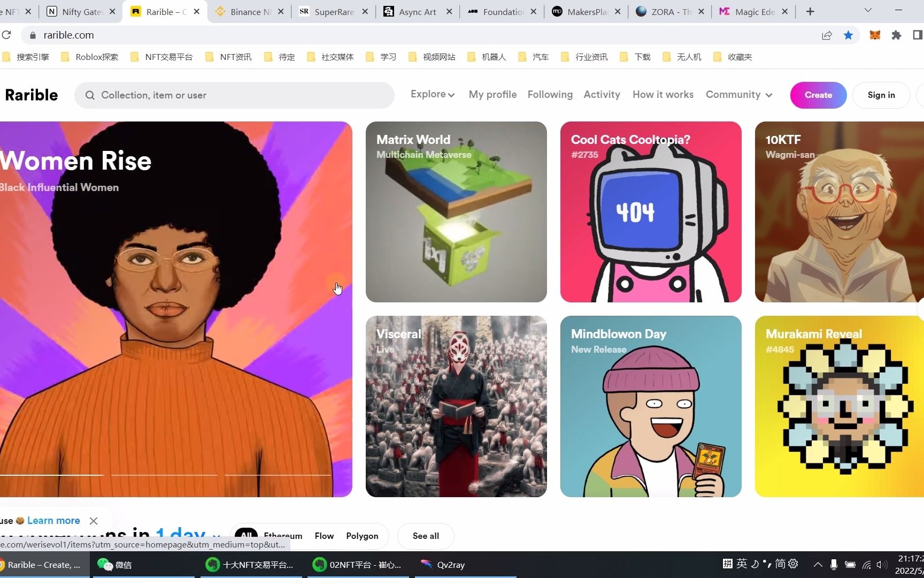This screenshot has width=924, height=578.
Task: Reload the page
Action: click(x=6, y=35)
